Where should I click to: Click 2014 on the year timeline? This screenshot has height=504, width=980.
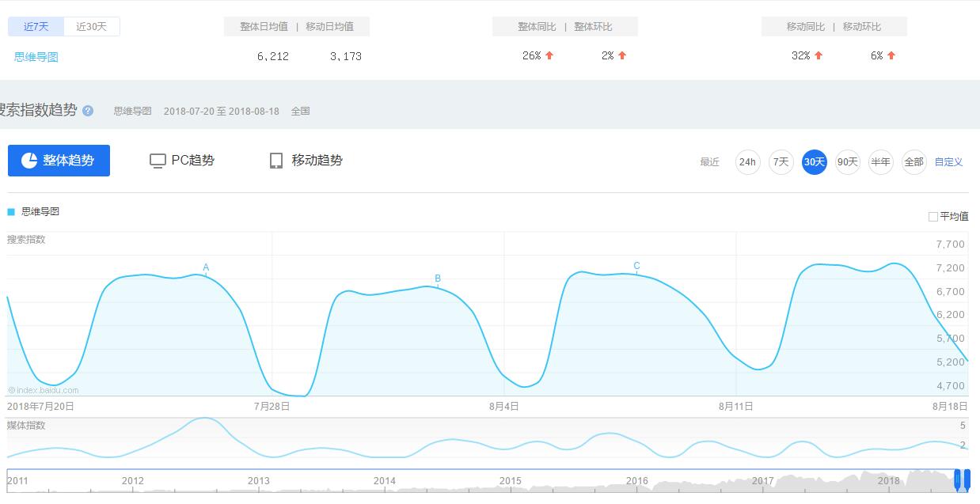point(385,480)
